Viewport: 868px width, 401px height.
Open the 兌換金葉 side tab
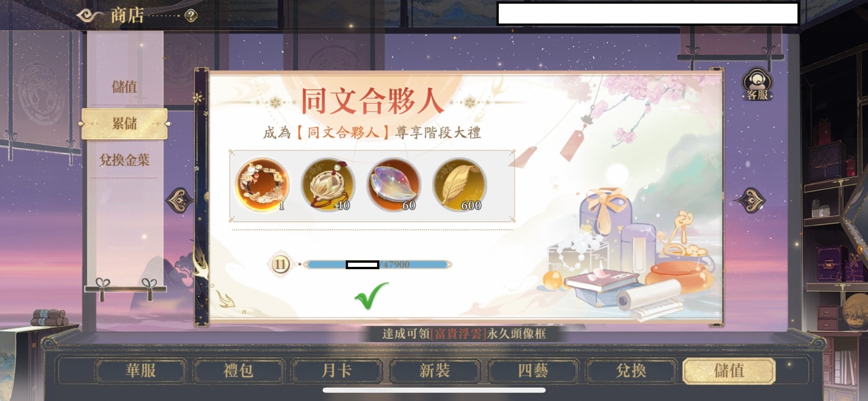(124, 160)
